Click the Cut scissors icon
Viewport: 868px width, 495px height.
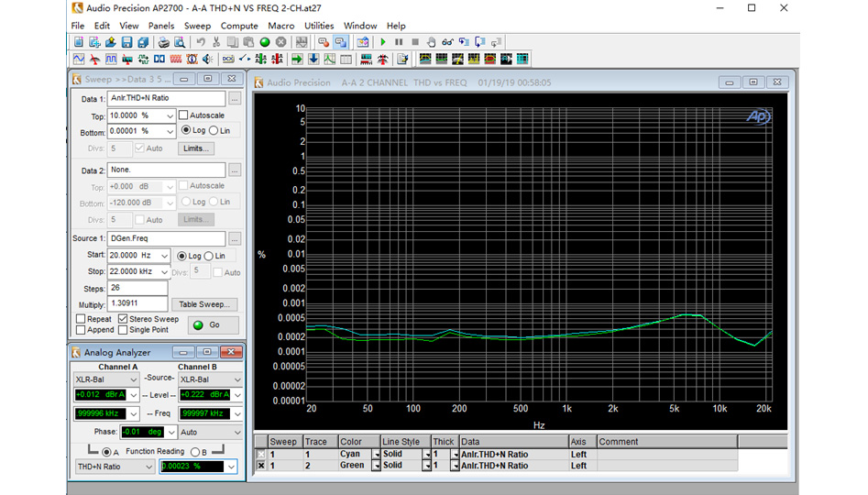[216, 42]
